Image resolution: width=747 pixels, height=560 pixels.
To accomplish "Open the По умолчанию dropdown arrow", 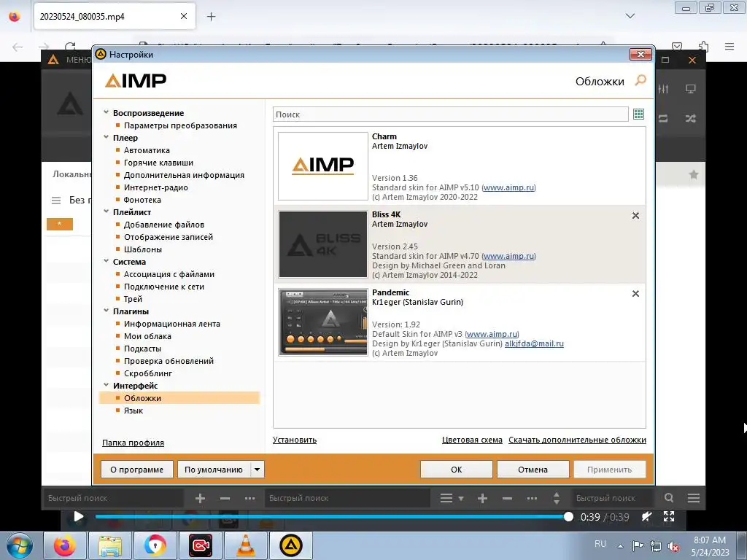I will coord(257,470).
